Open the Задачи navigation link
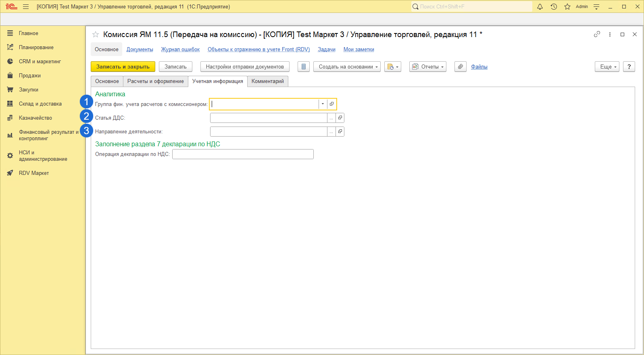 (327, 50)
